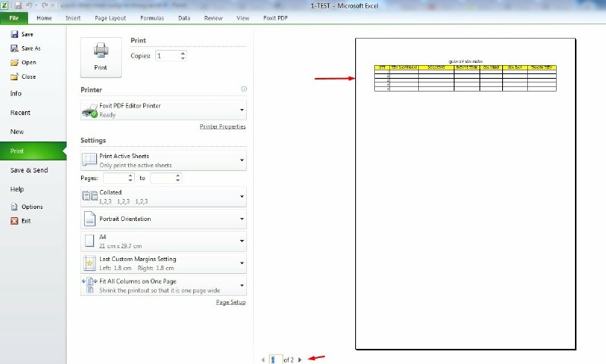Click the large Print button
The height and width of the screenshot is (364, 606).
101,58
